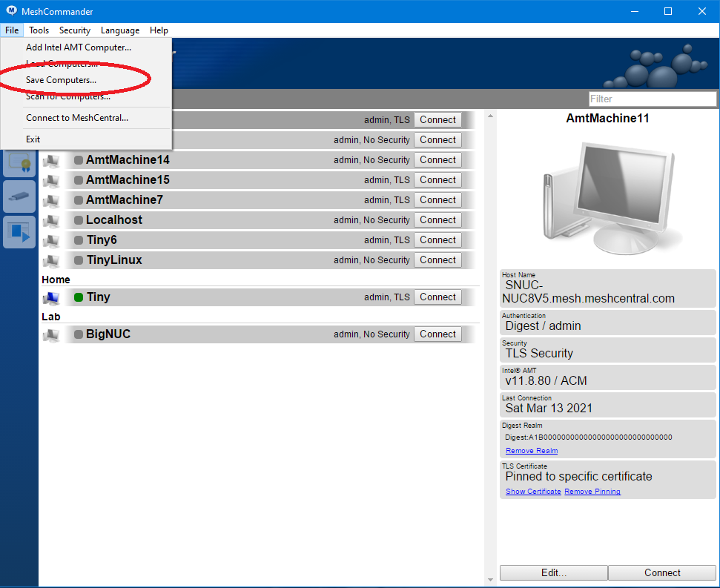720x588 pixels.
Task: Connect to AmtMachine7
Action: click(437, 199)
